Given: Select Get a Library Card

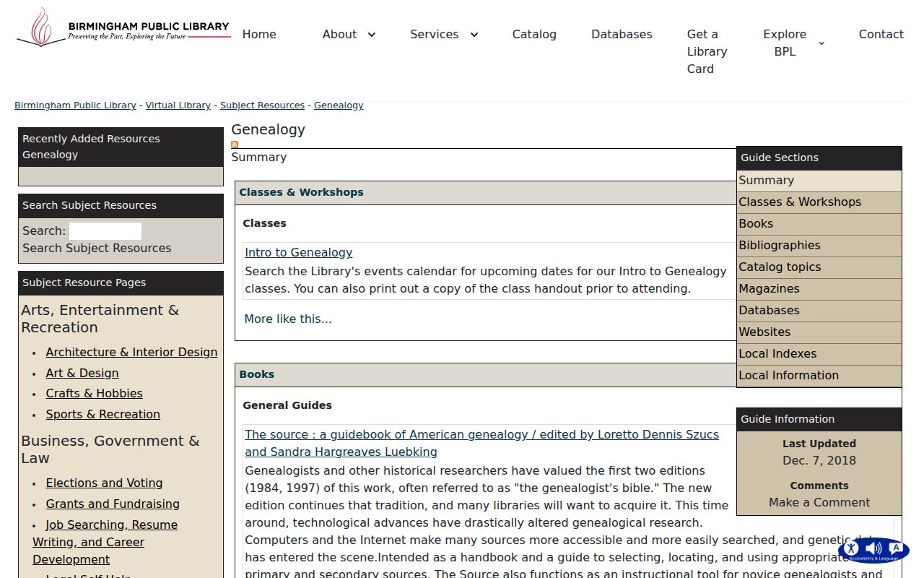Looking at the screenshot, I should coord(707,51).
